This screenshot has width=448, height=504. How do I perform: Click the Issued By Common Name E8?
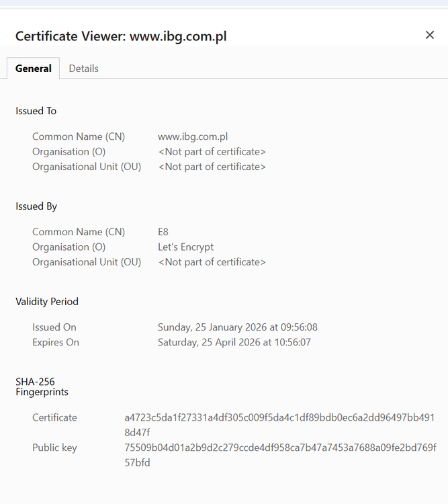click(x=163, y=232)
